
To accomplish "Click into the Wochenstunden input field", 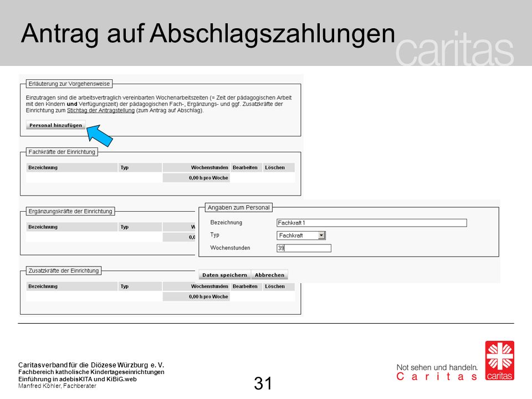I will tap(304, 248).
